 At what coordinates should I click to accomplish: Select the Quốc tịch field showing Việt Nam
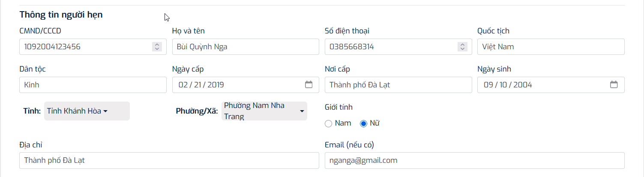(551, 47)
